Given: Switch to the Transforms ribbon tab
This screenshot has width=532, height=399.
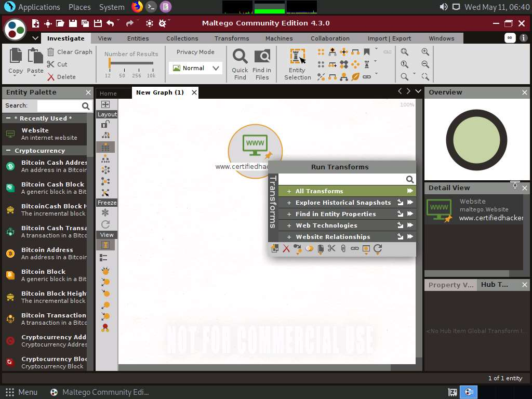Looking at the screenshot, I should pos(232,38).
